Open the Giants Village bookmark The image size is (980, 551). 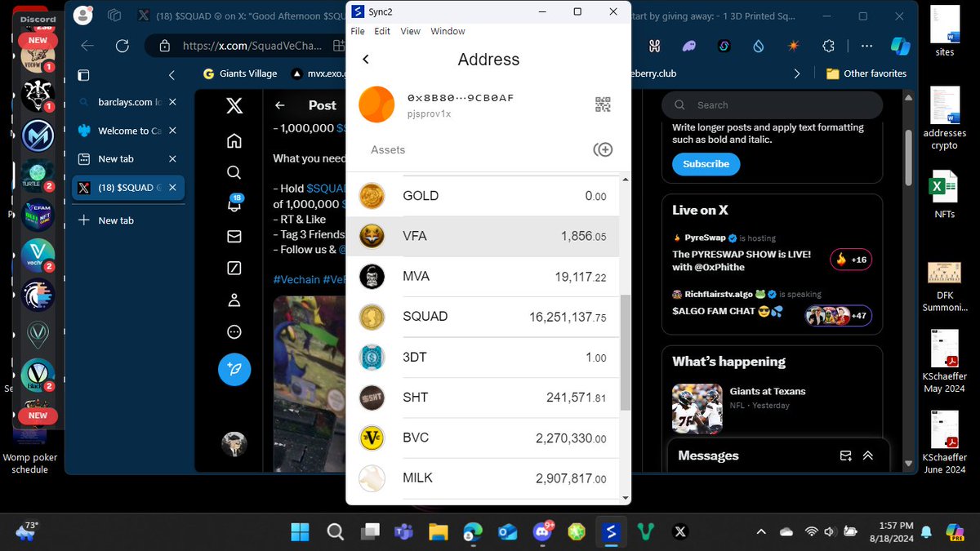[240, 73]
